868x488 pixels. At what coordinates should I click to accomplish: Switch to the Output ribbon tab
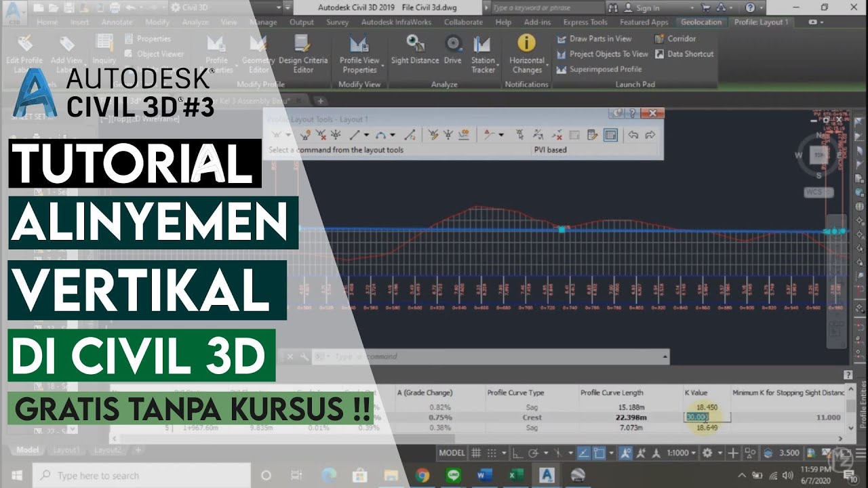[x=302, y=22]
